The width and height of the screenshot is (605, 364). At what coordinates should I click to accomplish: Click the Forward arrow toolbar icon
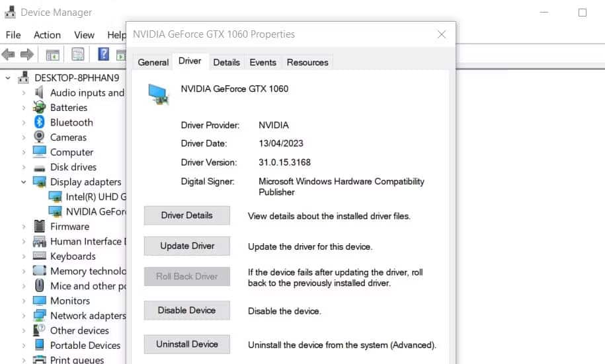tap(26, 54)
